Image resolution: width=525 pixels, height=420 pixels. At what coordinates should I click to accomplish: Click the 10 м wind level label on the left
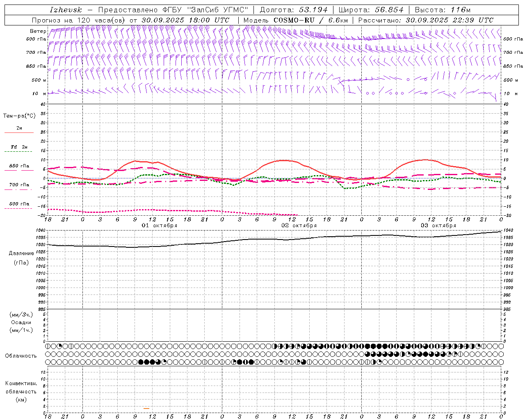click(x=38, y=94)
